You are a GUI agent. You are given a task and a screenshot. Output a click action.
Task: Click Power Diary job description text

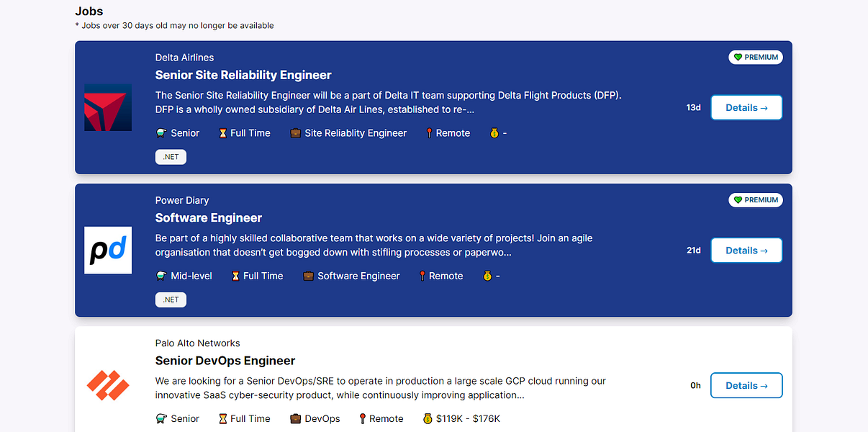coord(374,245)
